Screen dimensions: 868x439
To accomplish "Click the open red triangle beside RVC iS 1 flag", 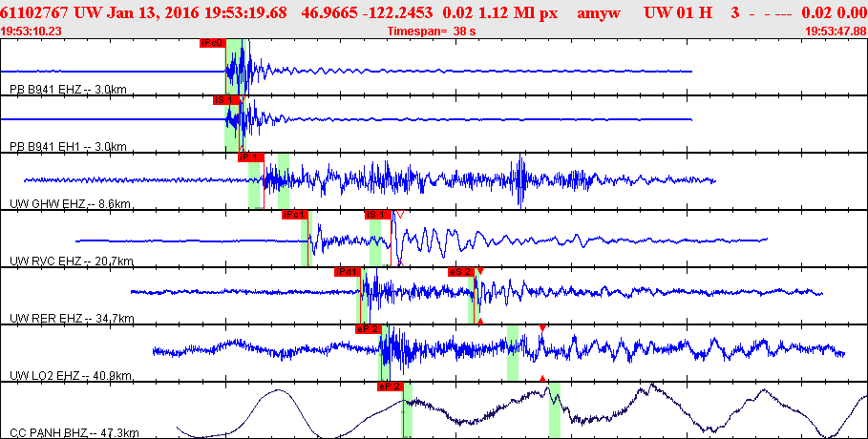I will point(400,214).
